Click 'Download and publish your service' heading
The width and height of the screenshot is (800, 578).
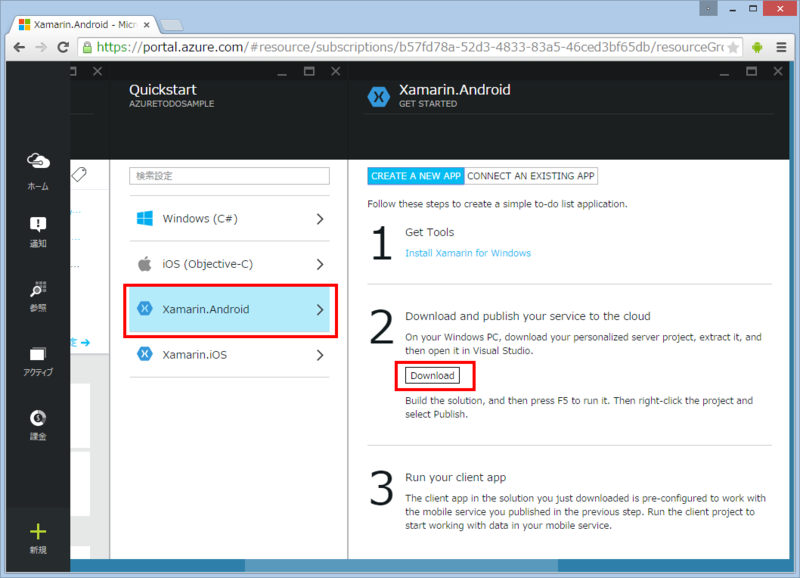tap(528, 316)
